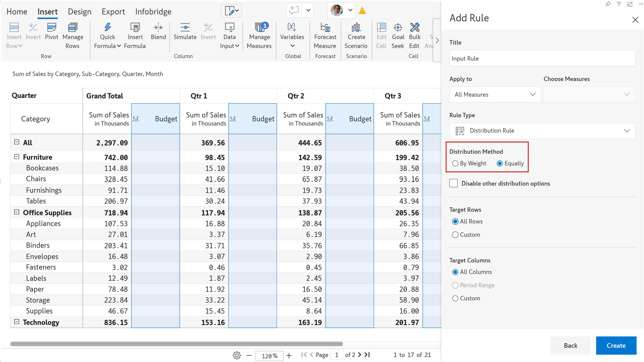
Task: Choose Custom under Target Rows
Action: [455, 235]
